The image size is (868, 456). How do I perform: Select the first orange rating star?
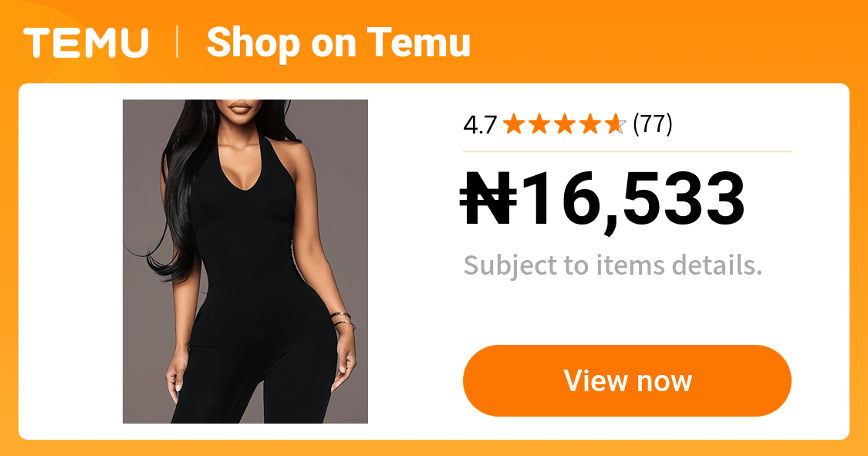pyautogui.click(x=514, y=124)
